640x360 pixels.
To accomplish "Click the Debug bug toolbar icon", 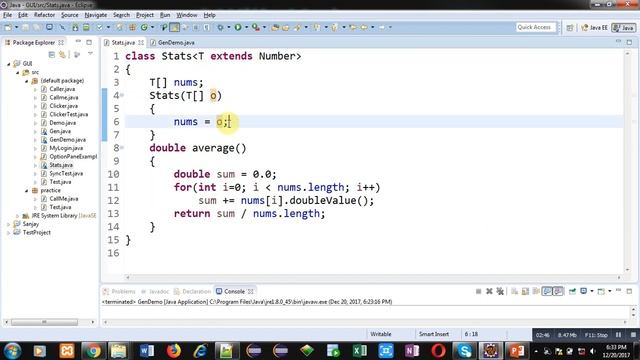I will [x=220, y=27].
